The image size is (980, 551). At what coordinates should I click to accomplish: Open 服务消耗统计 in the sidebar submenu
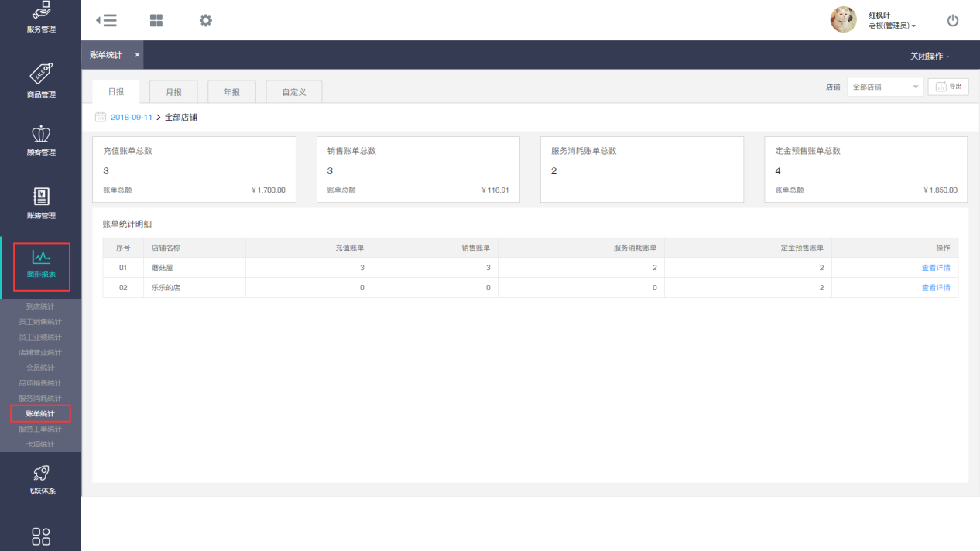[x=40, y=399]
